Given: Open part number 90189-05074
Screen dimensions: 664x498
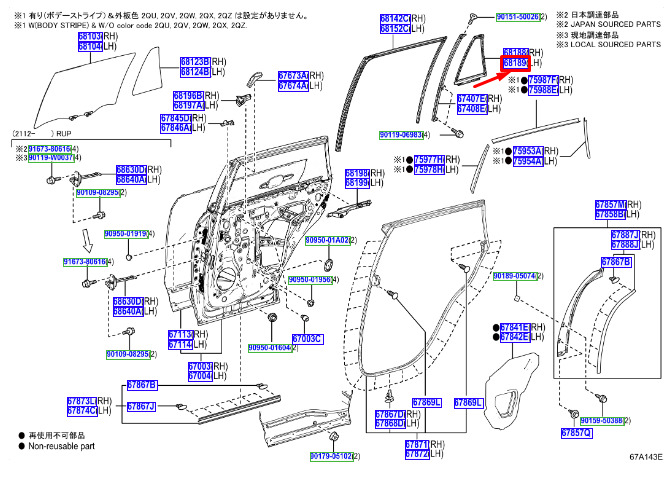Looking at the screenshot, I should [x=515, y=276].
